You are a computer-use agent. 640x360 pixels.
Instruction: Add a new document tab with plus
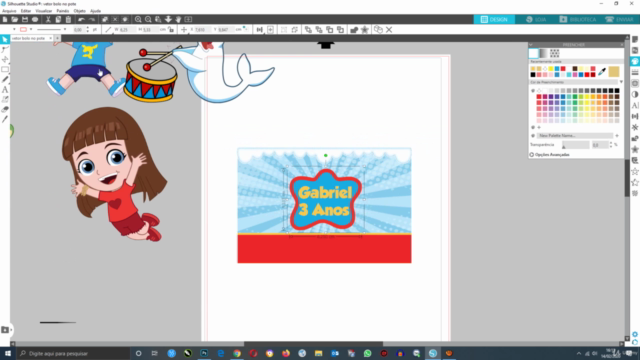click(58, 38)
